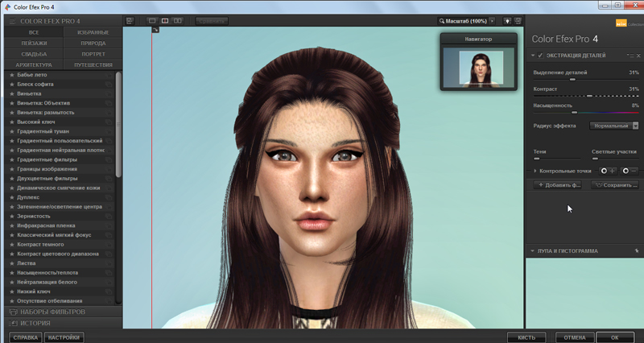Expand the Наборы фильтров section
644x343 pixels.
64,312
